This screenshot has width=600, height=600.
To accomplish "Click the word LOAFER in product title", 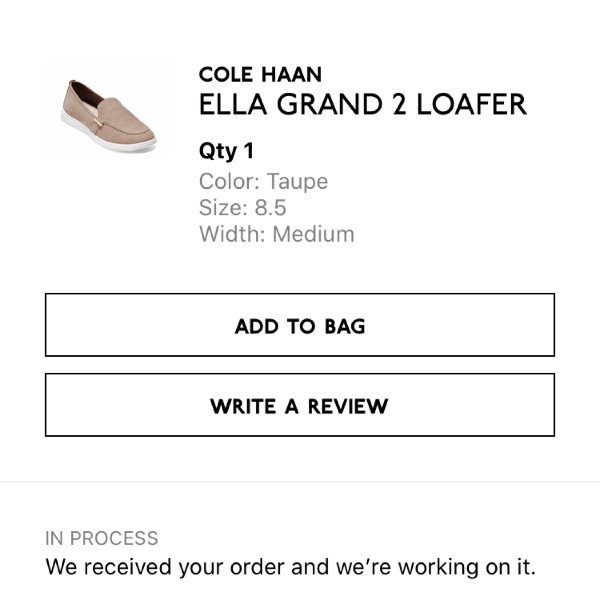I will [471, 104].
